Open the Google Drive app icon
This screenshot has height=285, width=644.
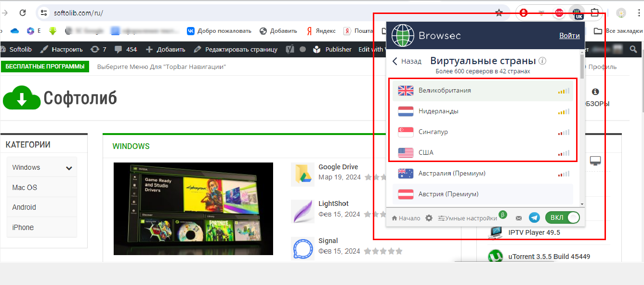[302, 175]
